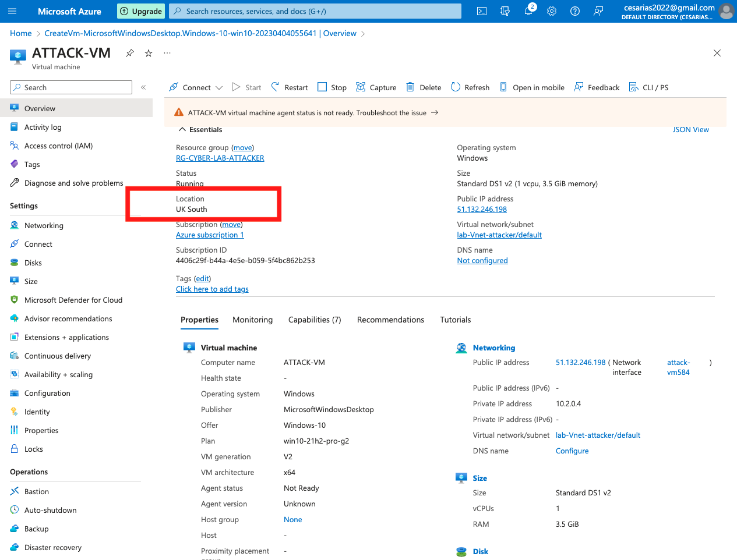The width and height of the screenshot is (737, 560).
Task: Close the ATTACK-VM blade
Action: tap(717, 53)
